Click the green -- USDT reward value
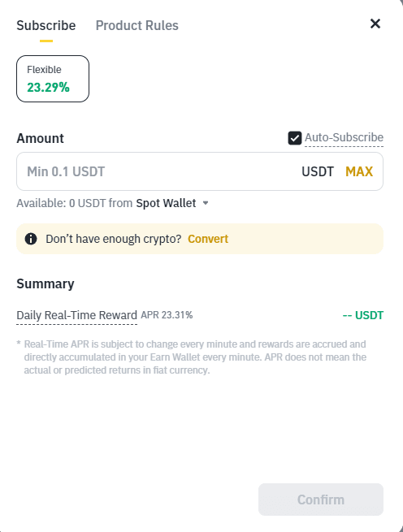This screenshot has width=403, height=532. [363, 315]
